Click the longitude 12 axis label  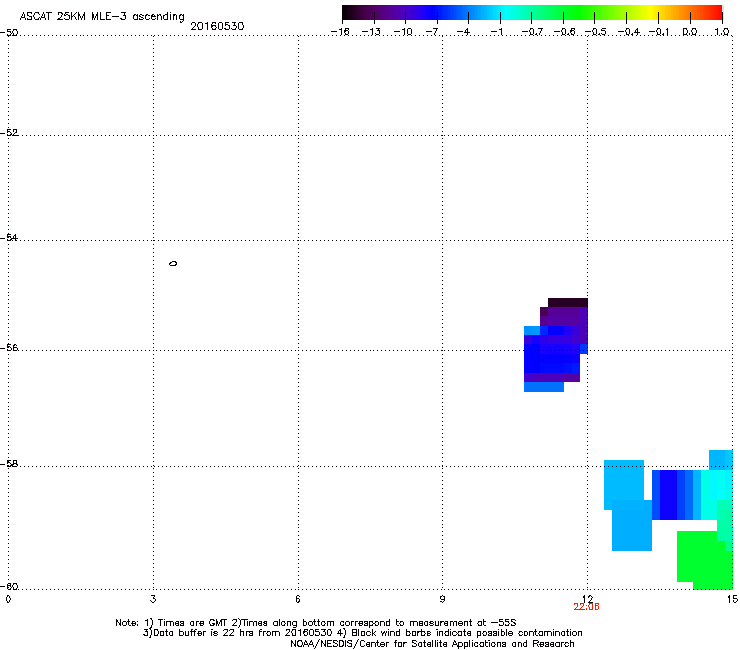click(x=587, y=599)
